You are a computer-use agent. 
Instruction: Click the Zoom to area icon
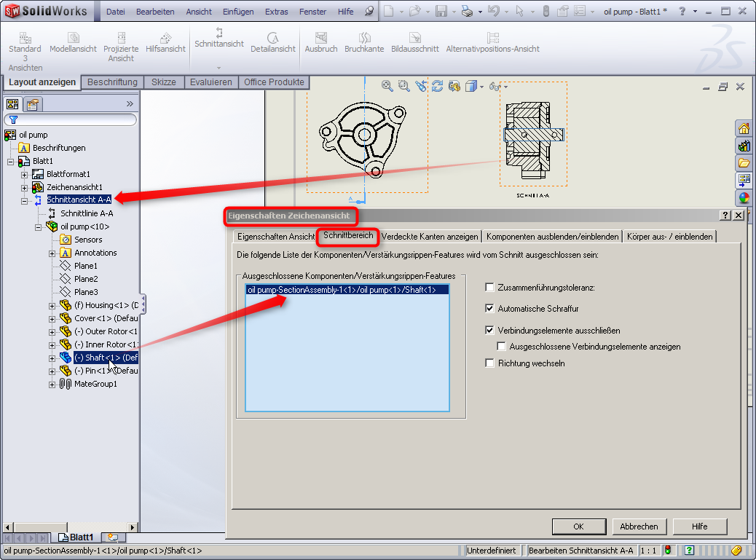(x=403, y=86)
